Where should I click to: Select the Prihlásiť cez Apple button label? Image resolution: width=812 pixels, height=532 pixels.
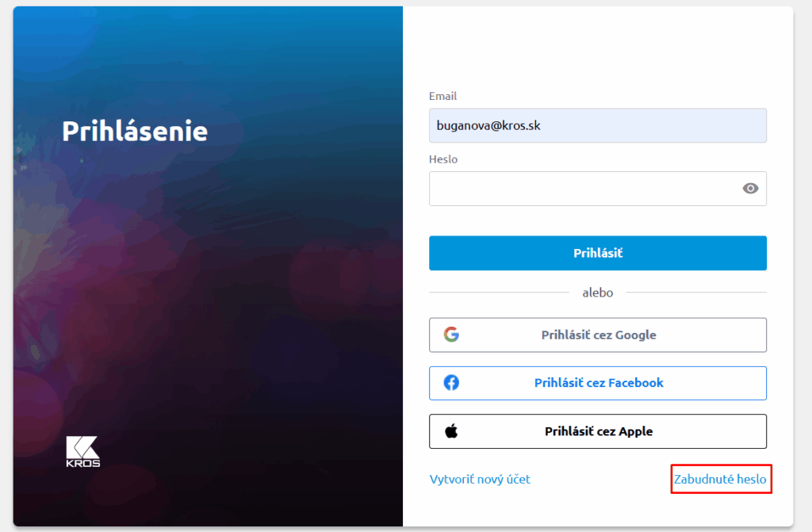click(599, 431)
